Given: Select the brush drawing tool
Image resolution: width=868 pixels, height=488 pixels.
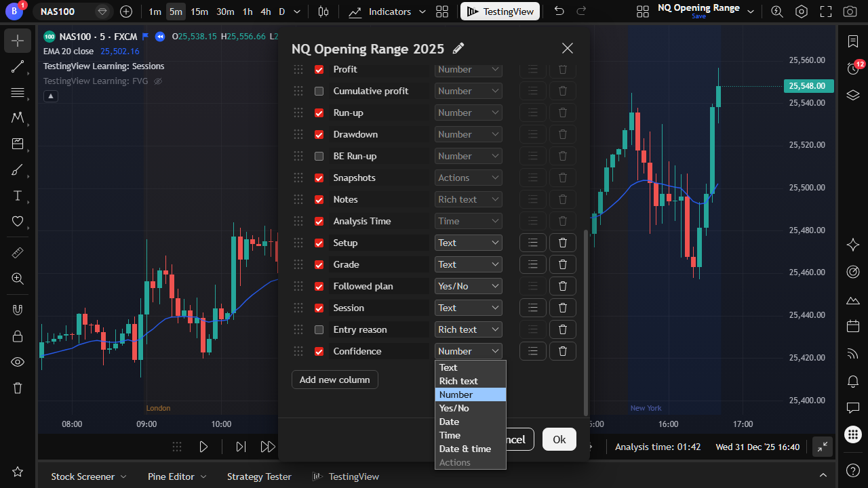Looking at the screenshot, I should (18, 170).
